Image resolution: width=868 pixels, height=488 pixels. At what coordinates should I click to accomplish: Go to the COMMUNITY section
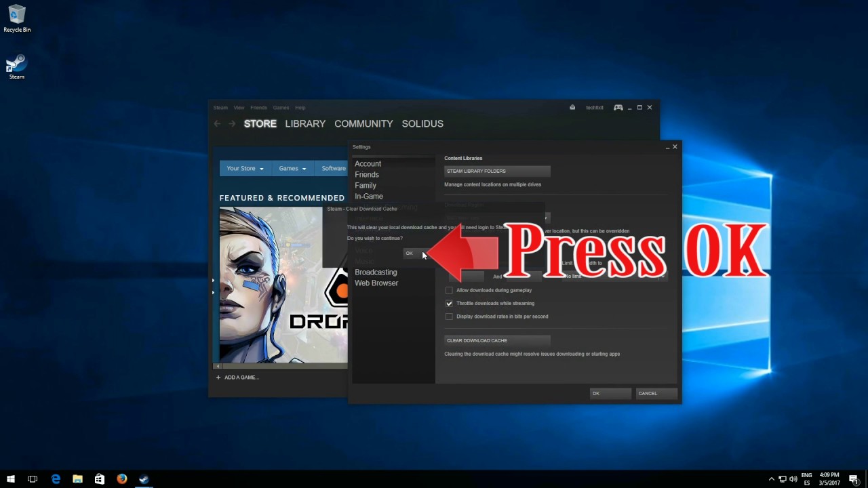point(363,124)
